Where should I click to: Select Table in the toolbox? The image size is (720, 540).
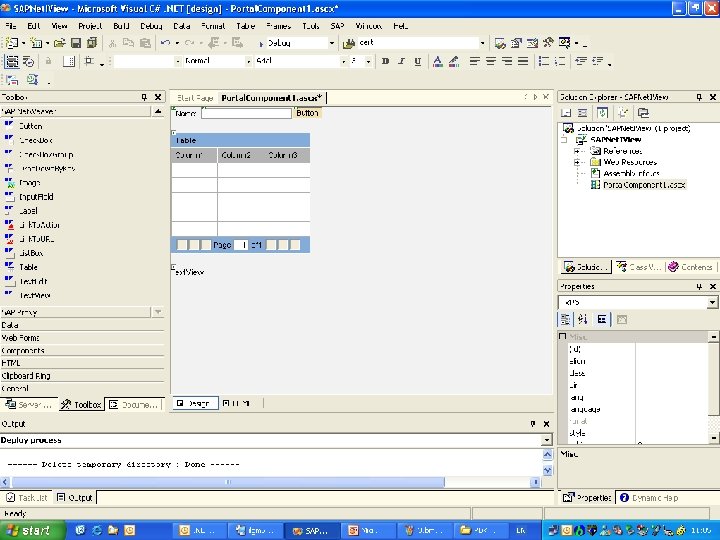(x=28, y=267)
